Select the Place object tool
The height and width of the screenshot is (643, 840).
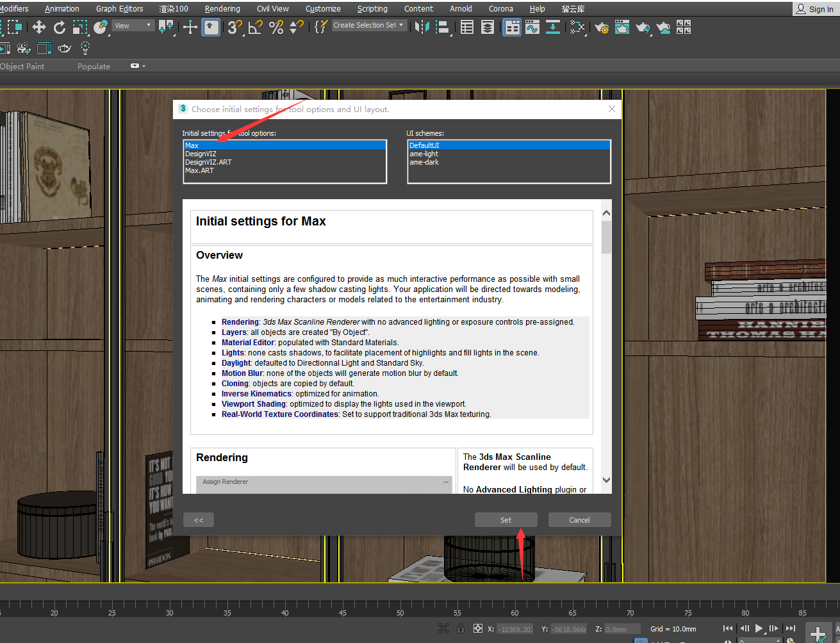pos(101,27)
